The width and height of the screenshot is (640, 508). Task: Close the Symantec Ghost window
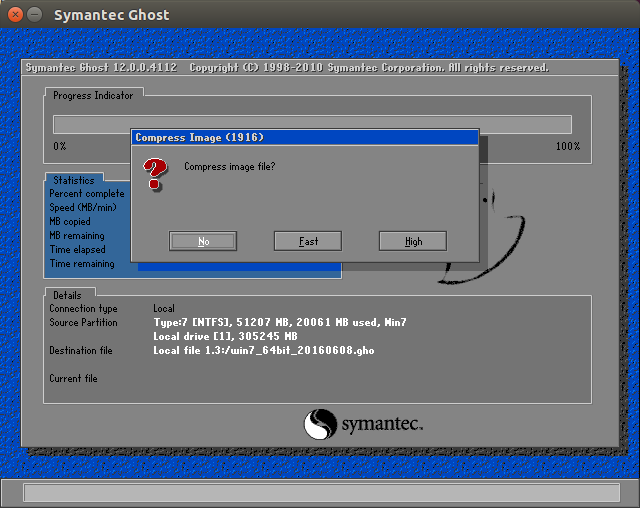pos(15,15)
